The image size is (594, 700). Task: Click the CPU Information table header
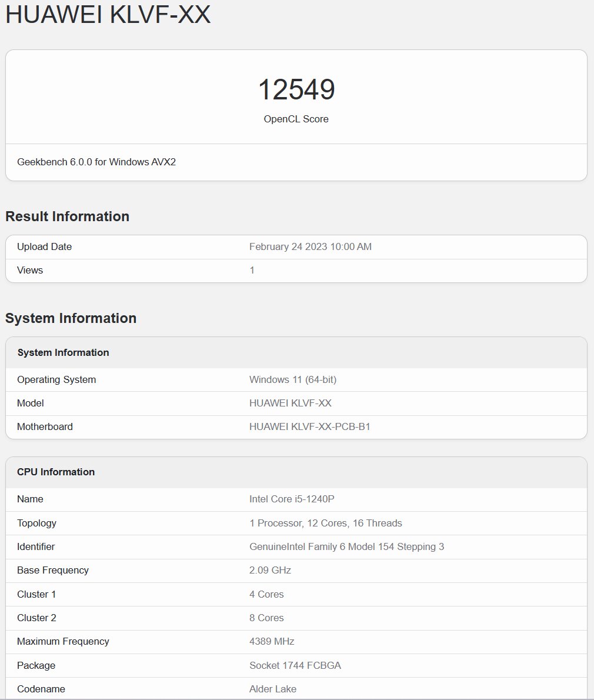56,472
